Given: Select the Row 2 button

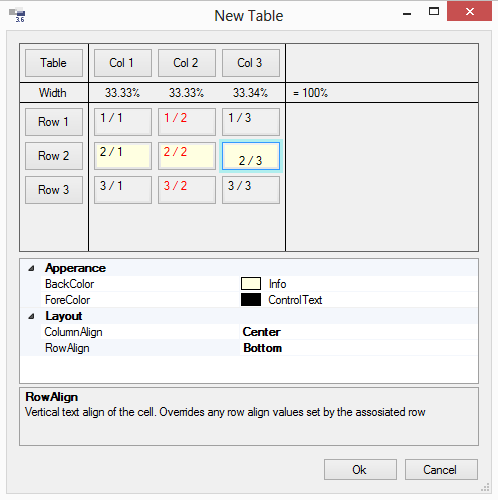Looking at the screenshot, I should pos(54,156).
